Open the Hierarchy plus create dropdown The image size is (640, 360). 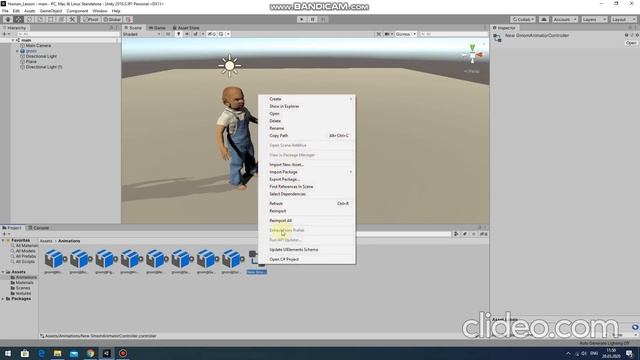6,34
